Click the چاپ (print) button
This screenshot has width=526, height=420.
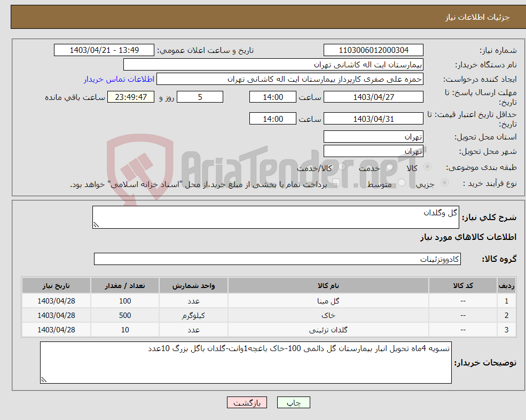(x=294, y=402)
